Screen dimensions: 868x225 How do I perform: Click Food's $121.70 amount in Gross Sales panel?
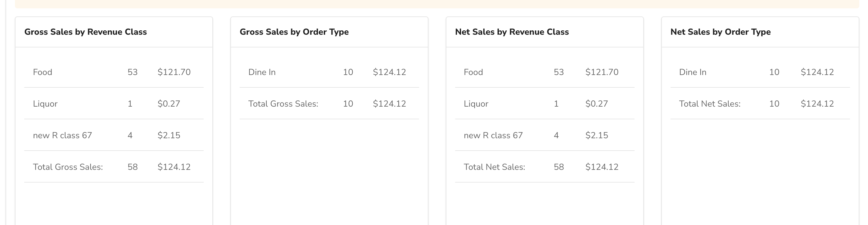(x=174, y=72)
